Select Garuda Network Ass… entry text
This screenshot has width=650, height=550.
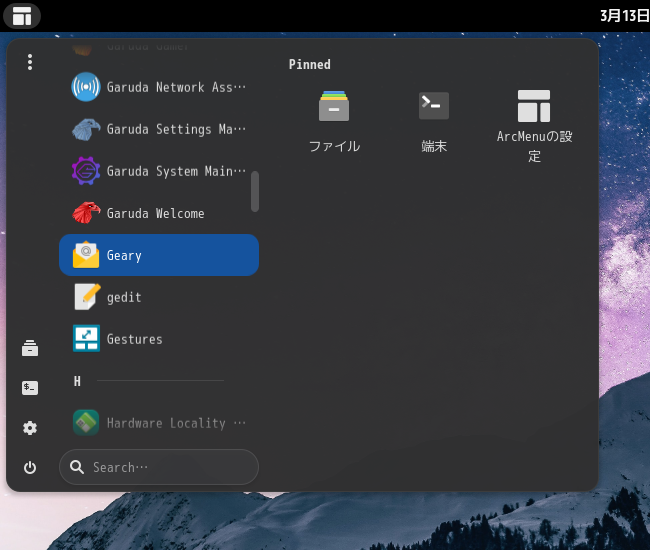point(176,87)
